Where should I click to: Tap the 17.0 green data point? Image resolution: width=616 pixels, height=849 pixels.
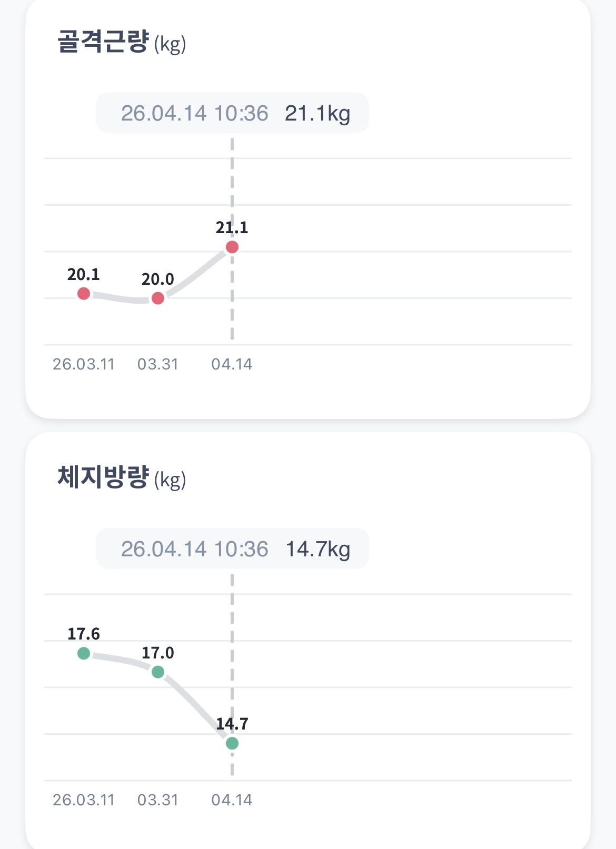158,672
